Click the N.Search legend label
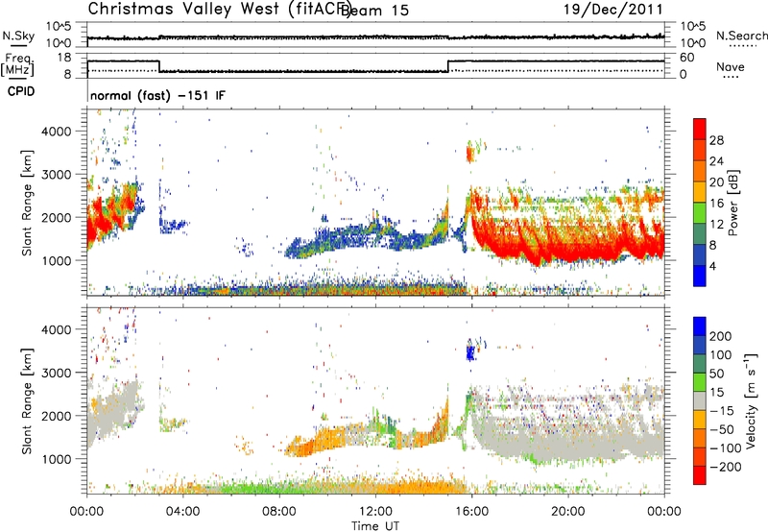This screenshot has width=768, height=532. pos(741,36)
